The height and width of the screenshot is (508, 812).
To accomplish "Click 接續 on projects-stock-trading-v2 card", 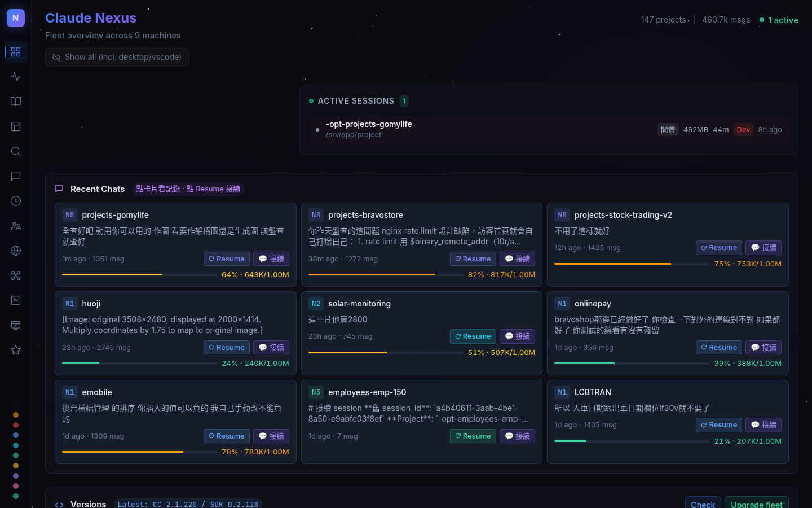I will click(x=764, y=248).
